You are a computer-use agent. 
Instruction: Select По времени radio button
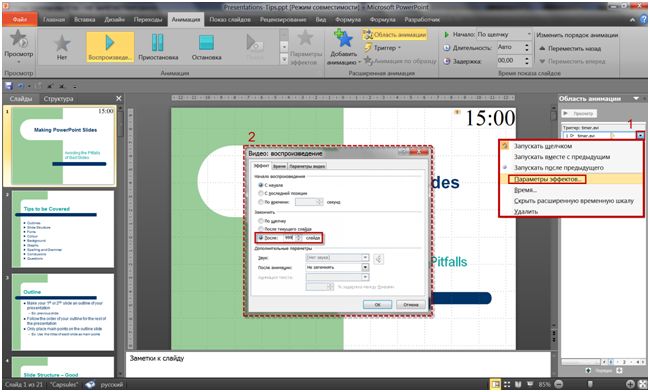point(261,202)
